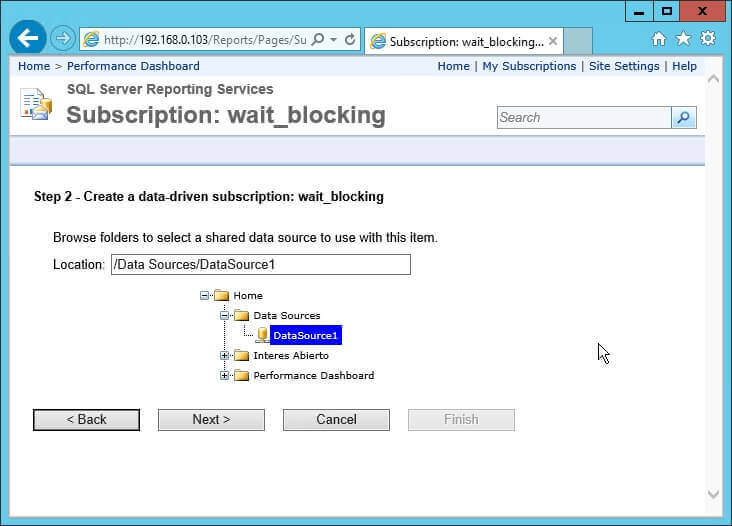732x526 pixels.
Task: Click the DataSource1 data source icon
Action: pyautogui.click(x=262, y=335)
